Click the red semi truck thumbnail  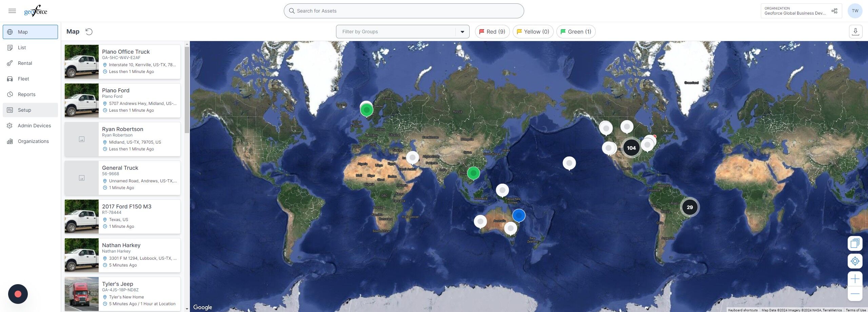tap(82, 294)
